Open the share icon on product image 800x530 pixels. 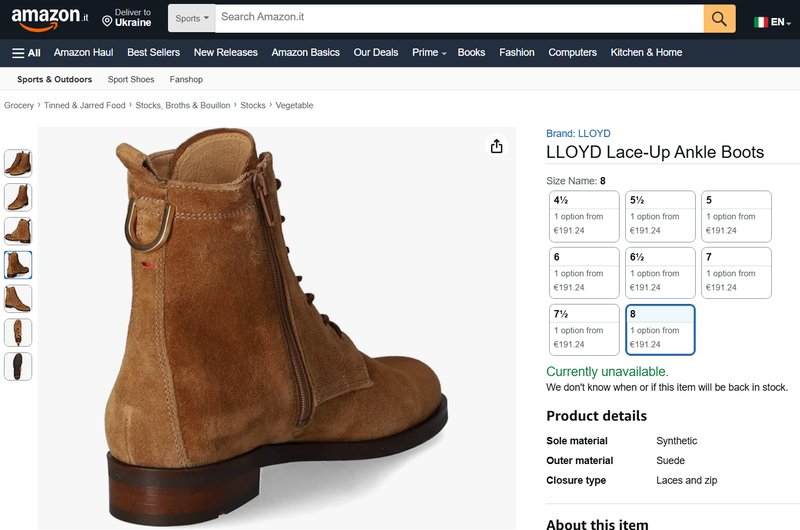click(496, 146)
